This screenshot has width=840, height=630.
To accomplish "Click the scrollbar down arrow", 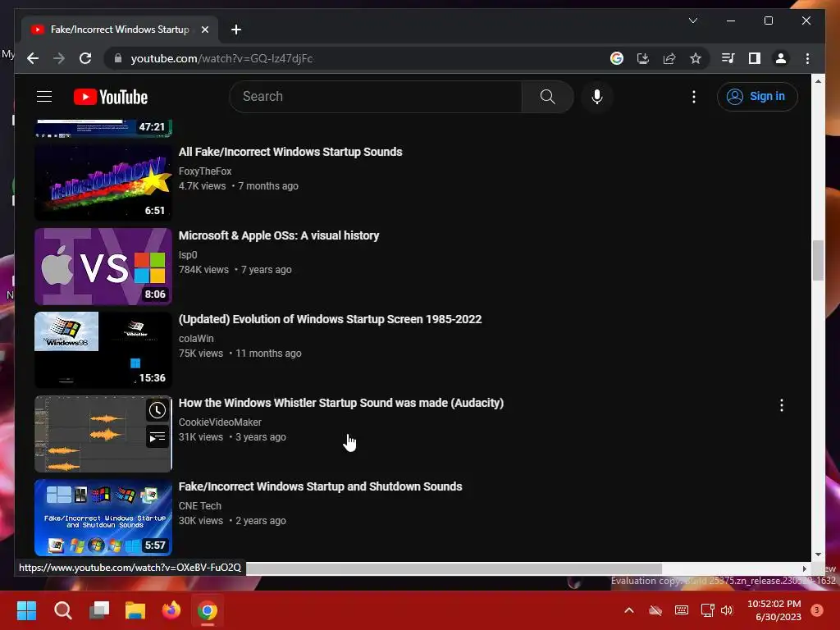I will click(x=818, y=555).
